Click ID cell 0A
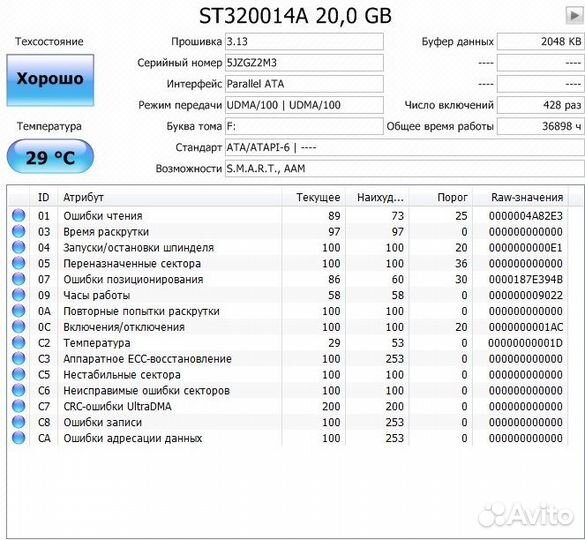Image resolution: width=585 pixels, height=540 pixels. pyautogui.click(x=44, y=311)
